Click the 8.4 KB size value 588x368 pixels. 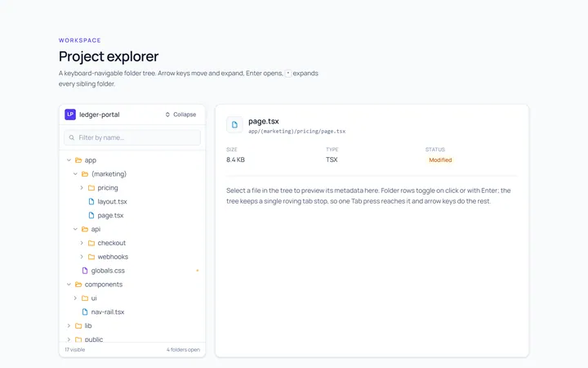(x=235, y=160)
